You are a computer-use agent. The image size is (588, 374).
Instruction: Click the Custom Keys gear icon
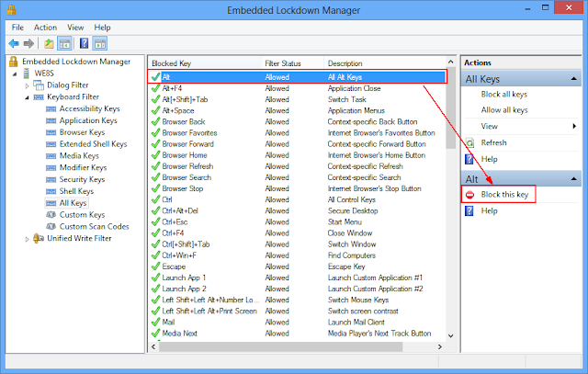51,215
